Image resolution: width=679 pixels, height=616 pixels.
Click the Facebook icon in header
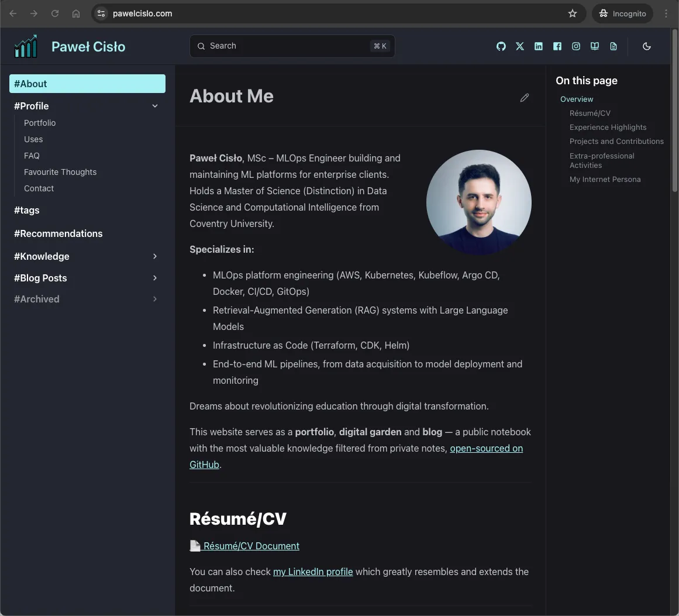click(557, 46)
